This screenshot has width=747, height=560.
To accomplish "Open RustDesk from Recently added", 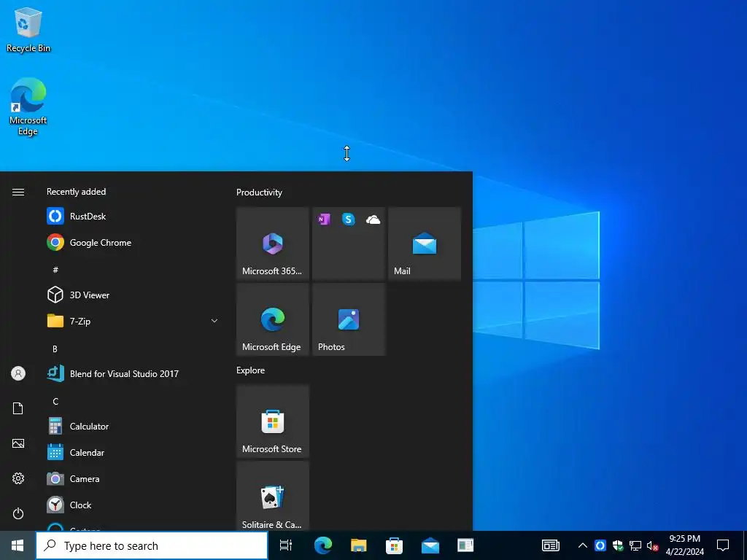I will tap(133, 216).
